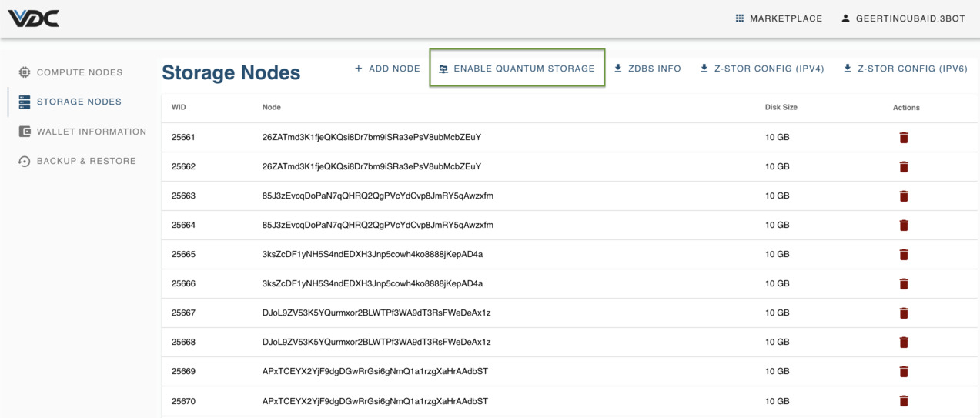980x418 pixels.
Task: Click 10 GB disk size in row 25665
Action: 777,254
